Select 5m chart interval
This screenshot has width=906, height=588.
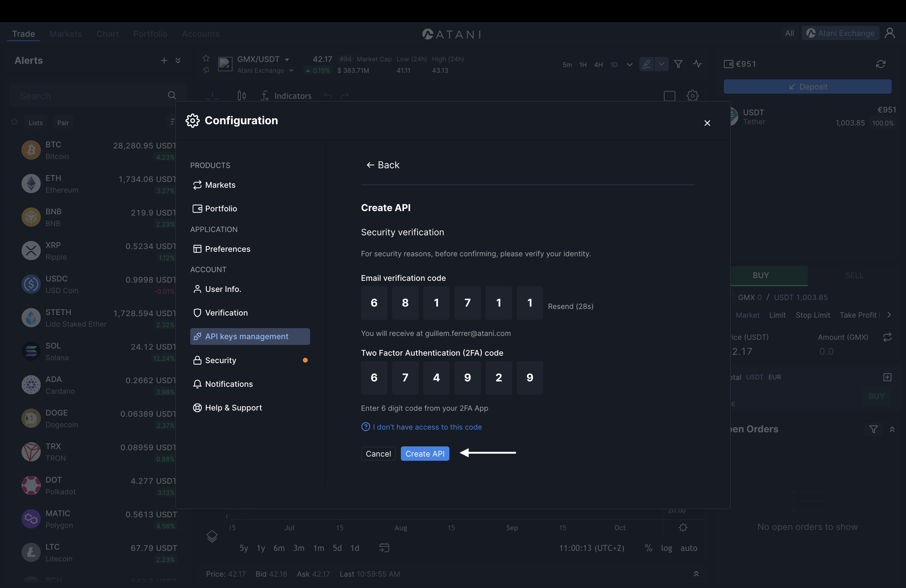tap(567, 65)
